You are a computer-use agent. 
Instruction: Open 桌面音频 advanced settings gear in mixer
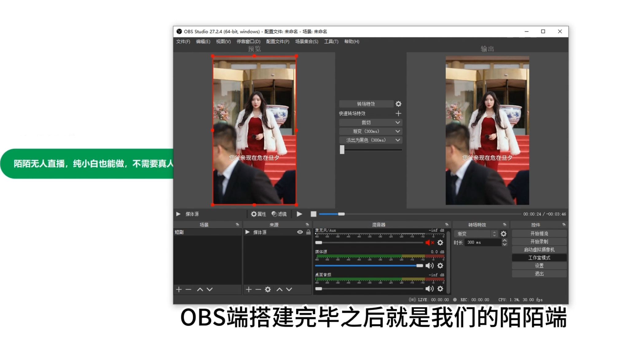coord(440,289)
